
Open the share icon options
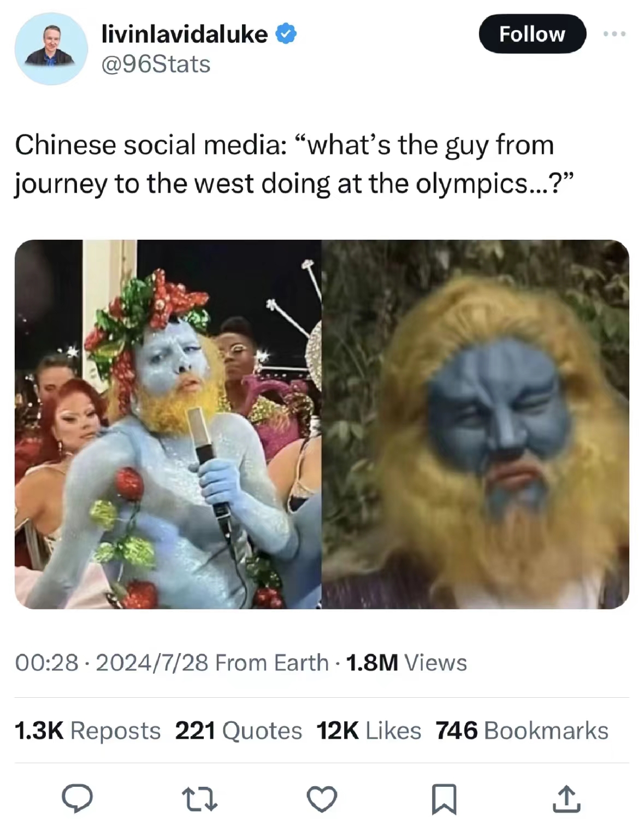click(566, 799)
